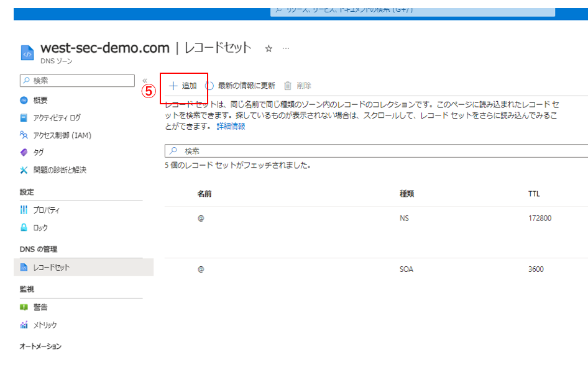The image size is (588, 370).
Task: Open the 詳細情報 link
Action: [x=231, y=126]
